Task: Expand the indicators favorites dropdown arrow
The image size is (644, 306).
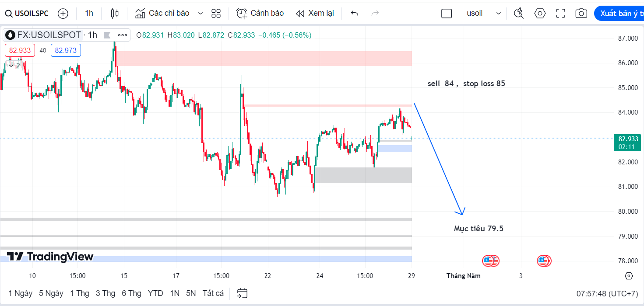Action: [201, 14]
